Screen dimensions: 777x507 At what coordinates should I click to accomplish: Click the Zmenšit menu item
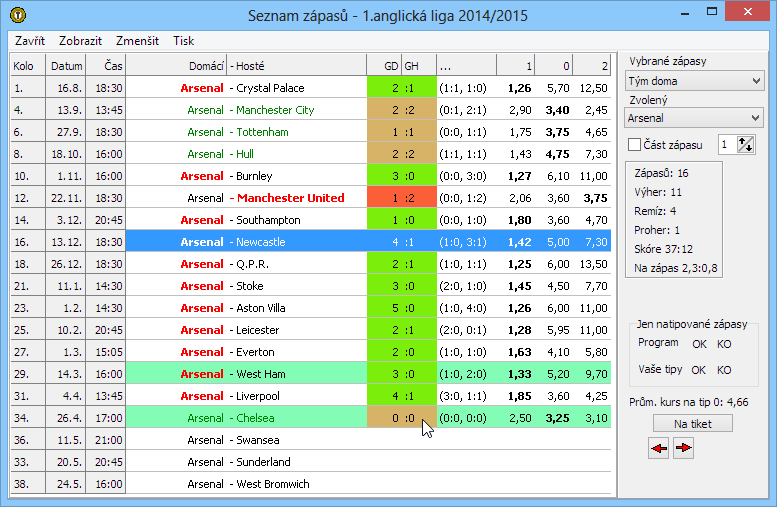pos(137,41)
